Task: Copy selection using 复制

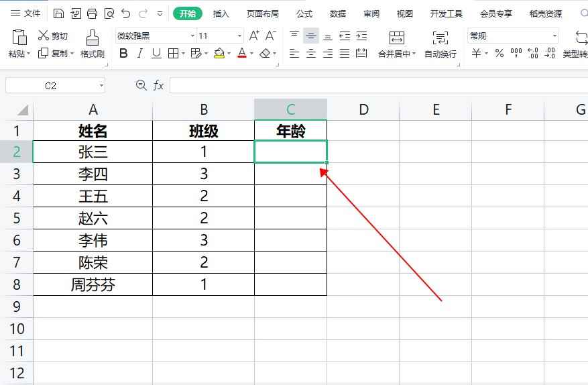Action: tap(53, 53)
